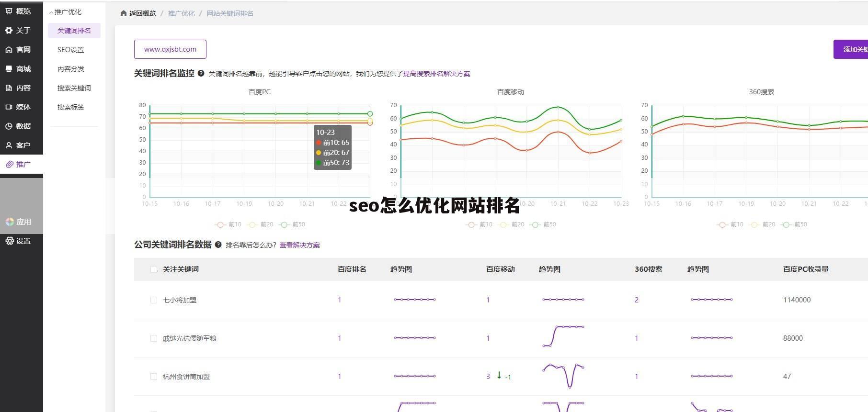The image size is (868, 412).
Task: Click the 百度排名 column header
Action: coord(352,269)
